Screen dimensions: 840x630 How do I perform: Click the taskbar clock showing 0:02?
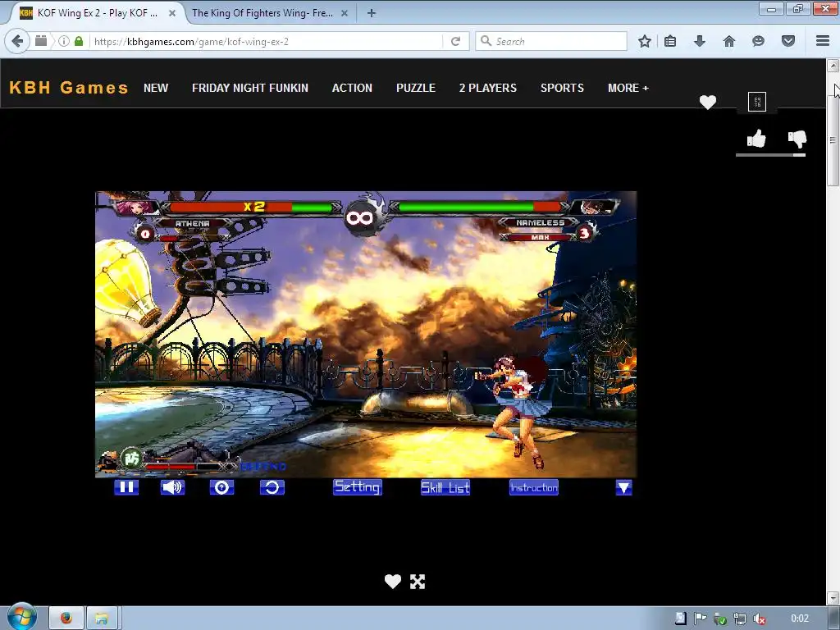(x=799, y=619)
